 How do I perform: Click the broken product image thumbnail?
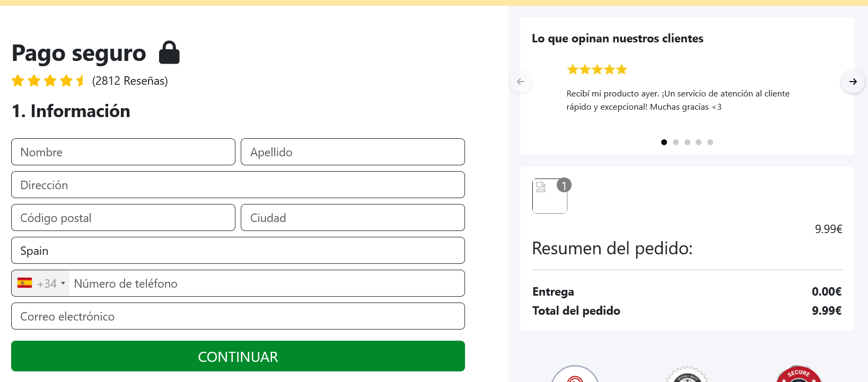tap(549, 196)
